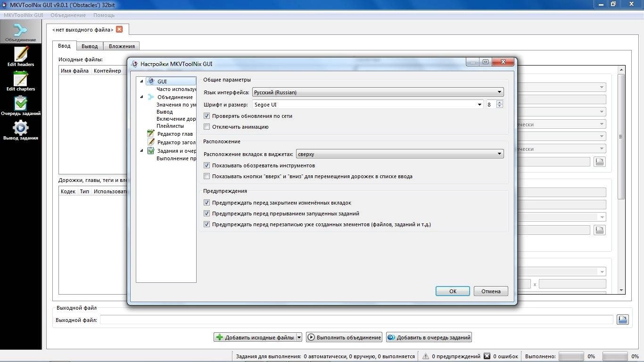Confirm settings with OK button
The image size is (644, 362).
tap(453, 291)
